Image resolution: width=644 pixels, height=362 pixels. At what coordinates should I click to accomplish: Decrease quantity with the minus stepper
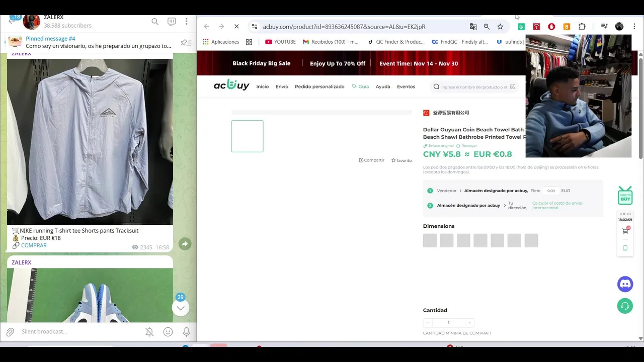click(x=428, y=323)
